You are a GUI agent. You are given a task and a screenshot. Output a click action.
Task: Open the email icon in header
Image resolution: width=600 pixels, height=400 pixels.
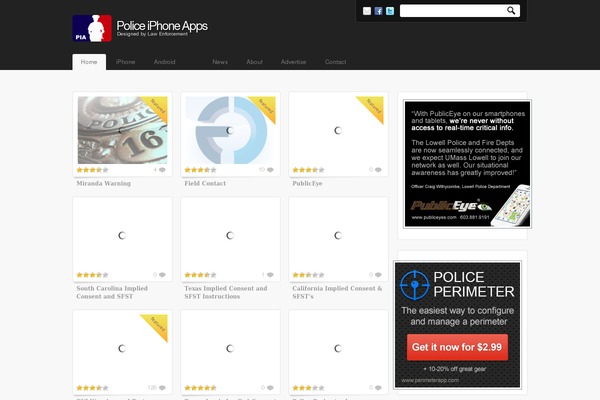(367, 11)
